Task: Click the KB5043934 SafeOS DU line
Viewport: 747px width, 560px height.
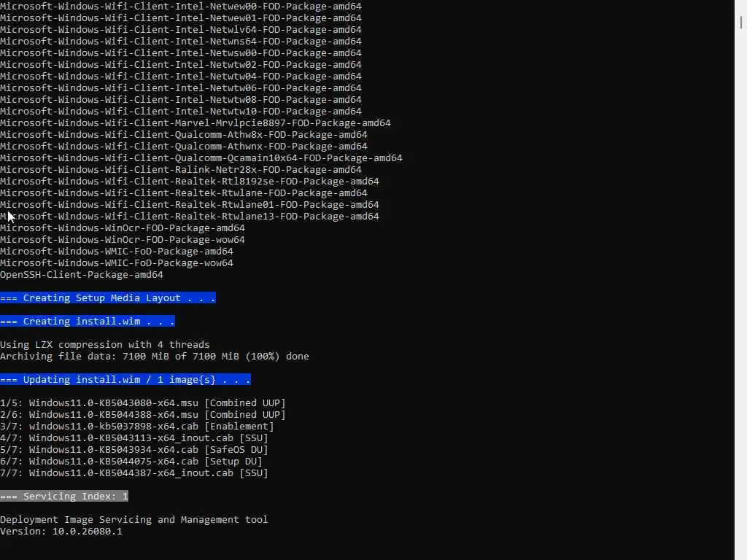Action: tap(134, 449)
